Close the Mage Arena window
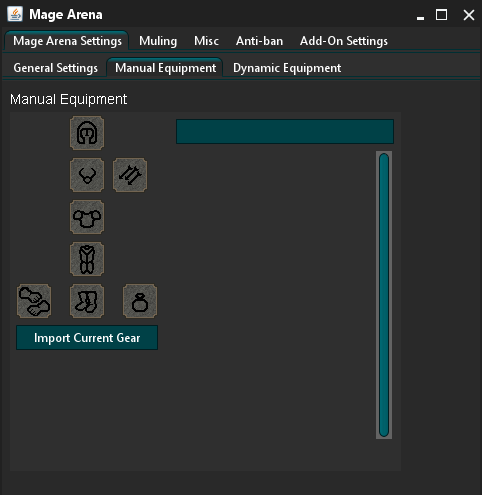This screenshot has height=495, width=482. click(469, 15)
